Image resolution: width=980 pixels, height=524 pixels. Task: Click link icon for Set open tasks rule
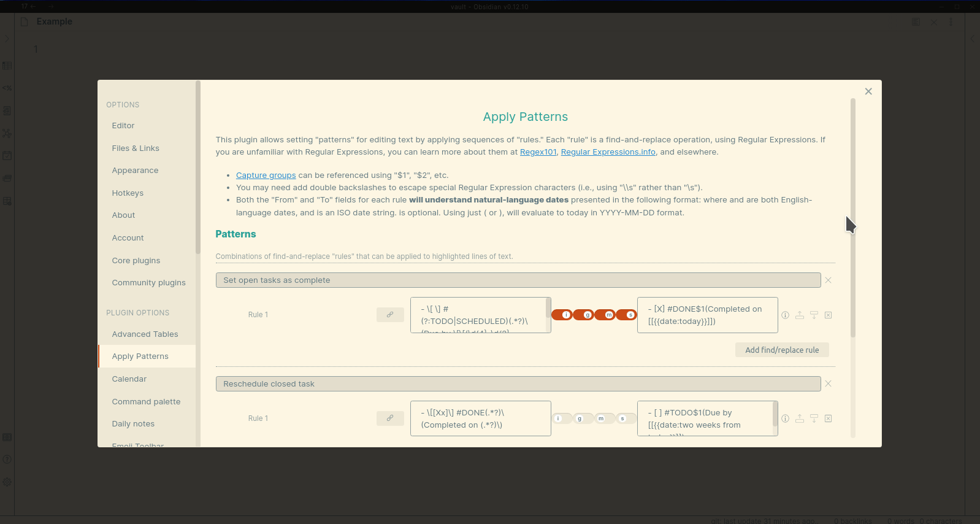coord(390,315)
